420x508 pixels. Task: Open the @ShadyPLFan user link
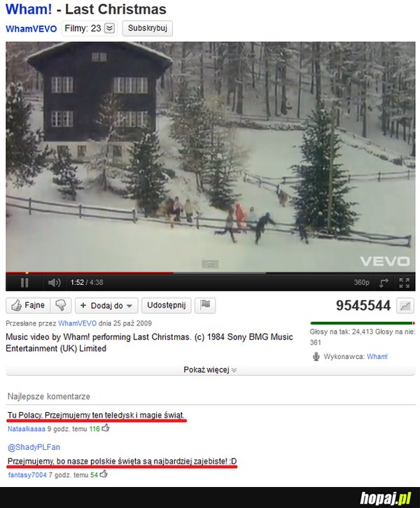[34, 447]
